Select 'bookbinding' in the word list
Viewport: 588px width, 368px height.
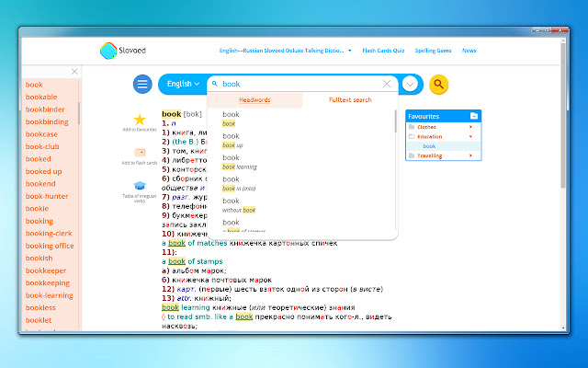[x=47, y=122]
